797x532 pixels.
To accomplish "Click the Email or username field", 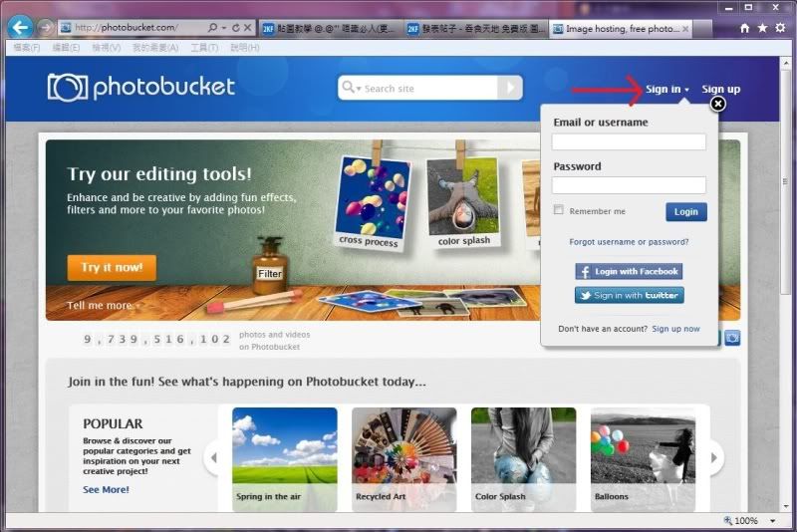I will (x=629, y=141).
